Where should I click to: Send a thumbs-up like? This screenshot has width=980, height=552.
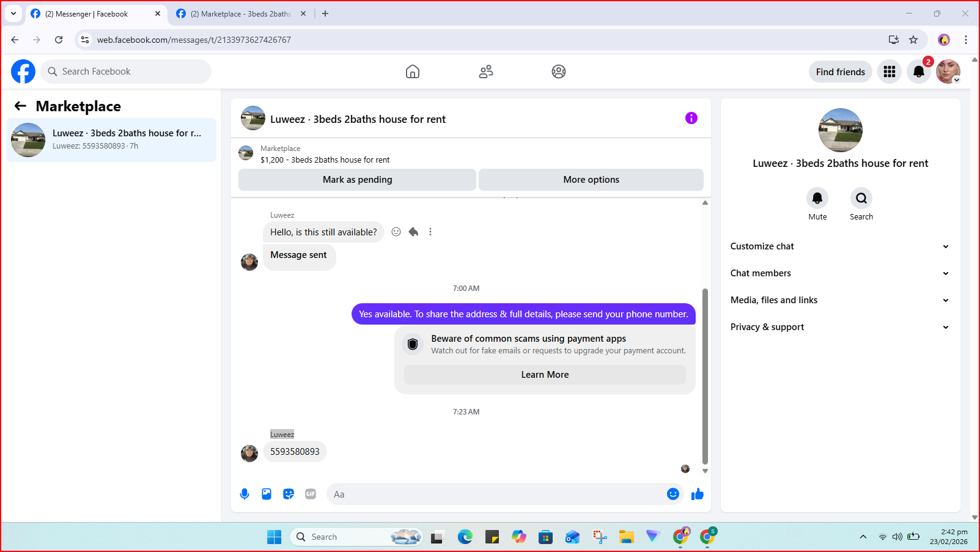point(698,494)
